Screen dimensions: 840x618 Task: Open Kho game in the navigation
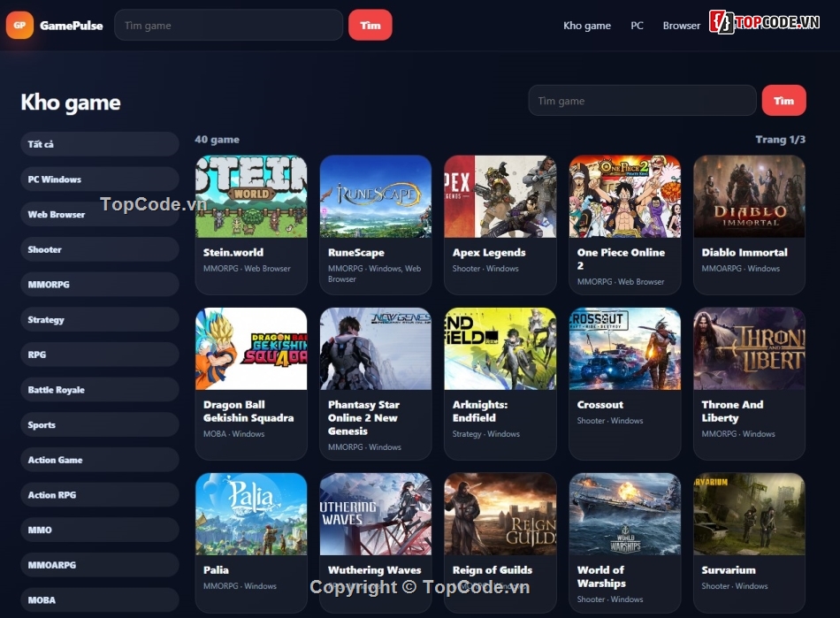pos(586,25)
